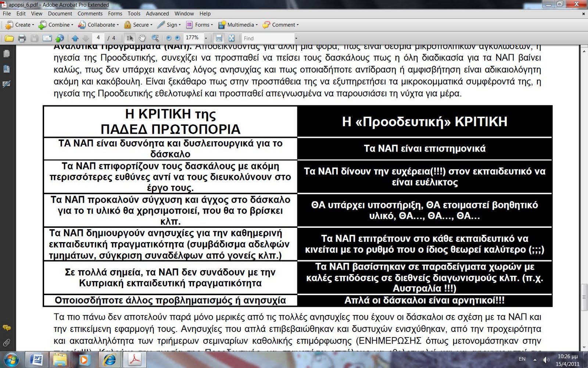Open the Comments menu in menu bar

tap(90, 14)
